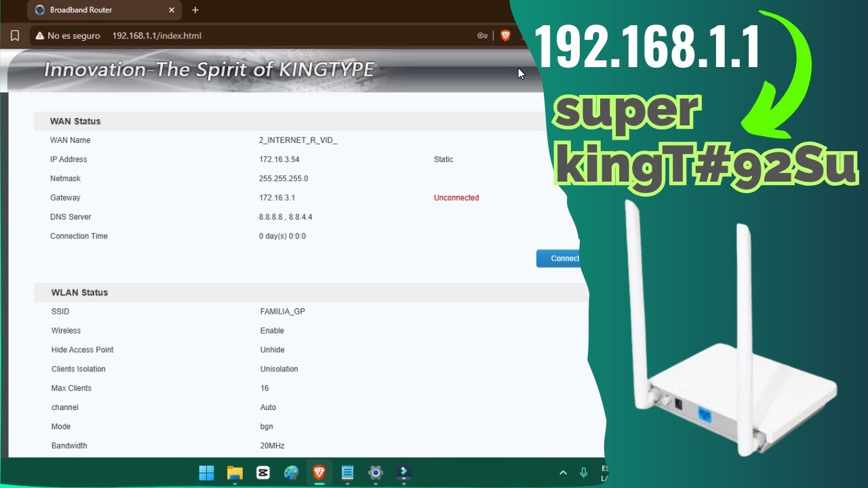The width and height of the screenshot is (868, 488).
Task: Click the Max Clients value 16
Action: pyautogui.click(x=264, y=388)
